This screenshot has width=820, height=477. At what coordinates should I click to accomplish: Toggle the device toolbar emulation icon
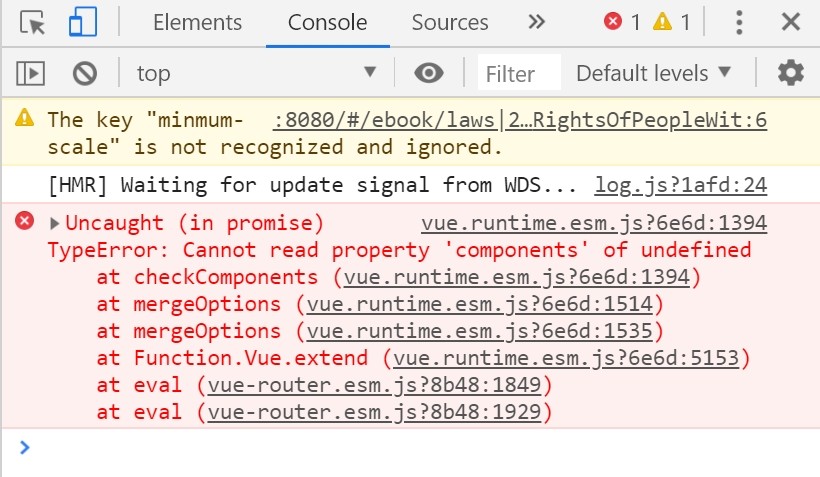(x=82, y=22)
